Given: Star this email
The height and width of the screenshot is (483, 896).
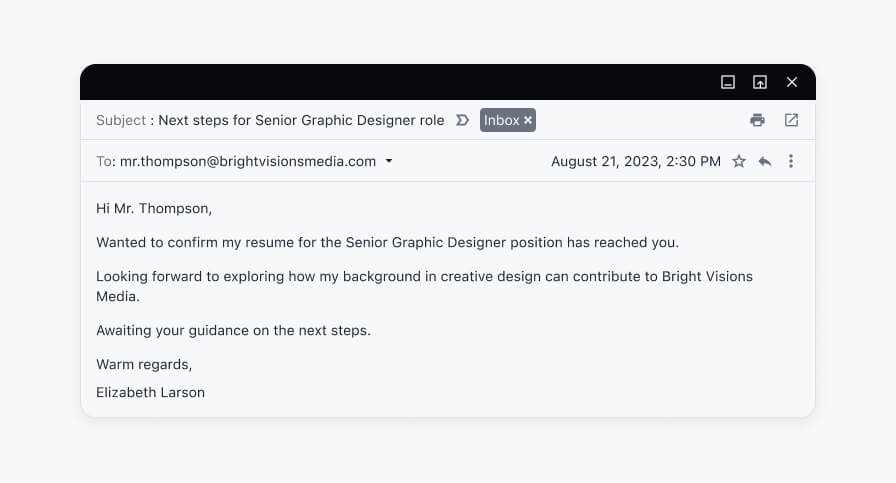Looking at the screenshot, I should tap(739, 161).
